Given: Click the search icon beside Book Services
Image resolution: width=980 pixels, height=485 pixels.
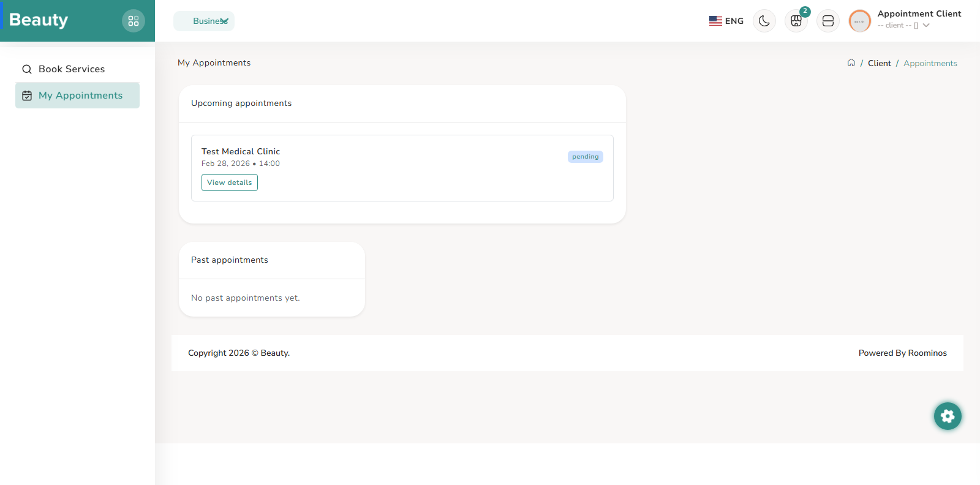Looking at the screenshot, I should point(27,69).
